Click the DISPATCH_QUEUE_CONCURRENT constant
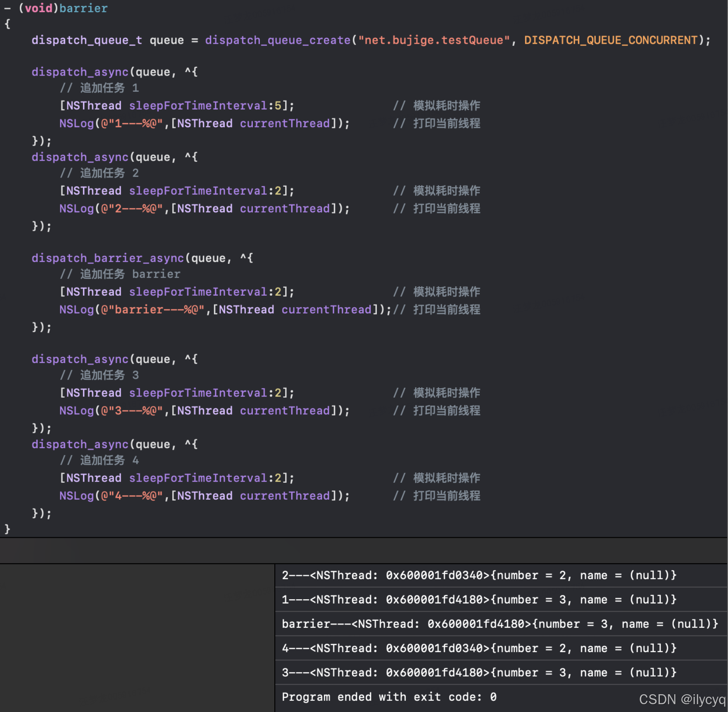This screenshot has height=712, width=728. click(x=611, y=40)
